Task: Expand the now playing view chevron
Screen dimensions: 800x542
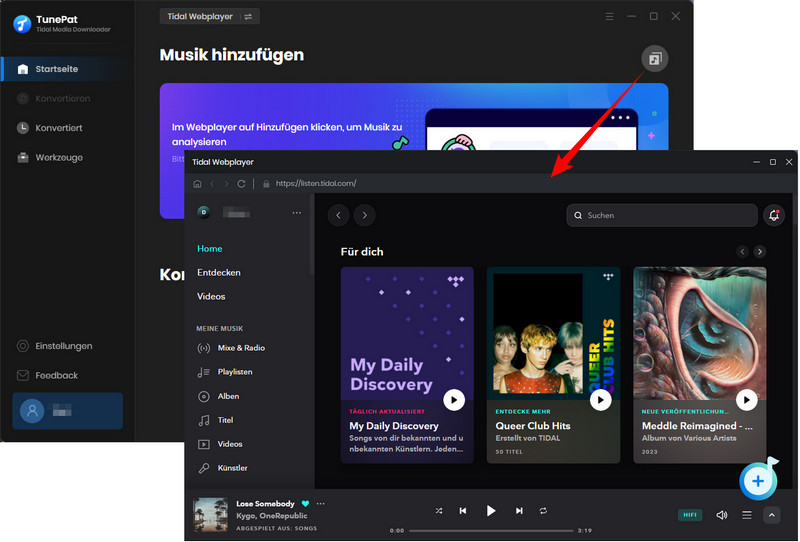Action: point(771,515)
